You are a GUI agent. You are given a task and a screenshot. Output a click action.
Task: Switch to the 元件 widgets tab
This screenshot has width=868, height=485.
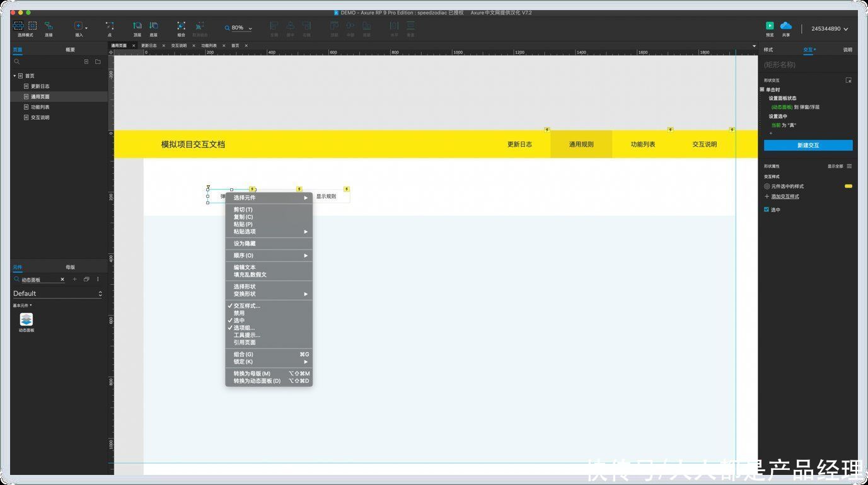coord(18,267)
